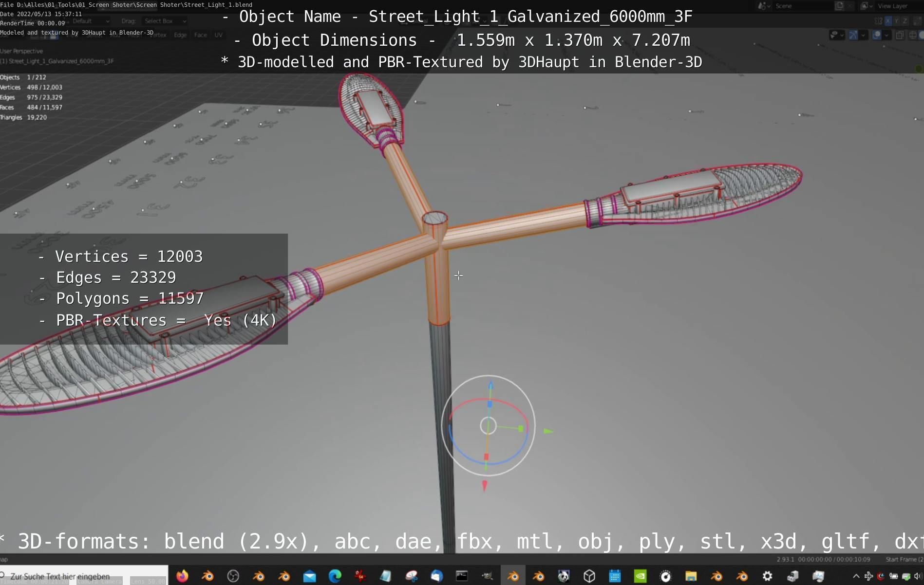Image resolution: width=924 pixels, height=585 pixels.
Task: Click the 'Edges 975/23,329' statistic
Action: coord(31,97)
